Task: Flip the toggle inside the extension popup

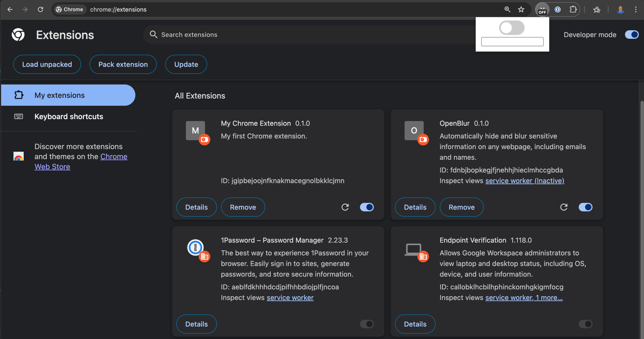Action: [x=511, y=27]
